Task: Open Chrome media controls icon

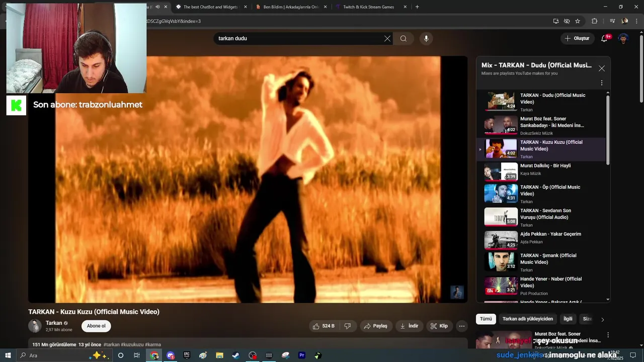Action: 612,21
